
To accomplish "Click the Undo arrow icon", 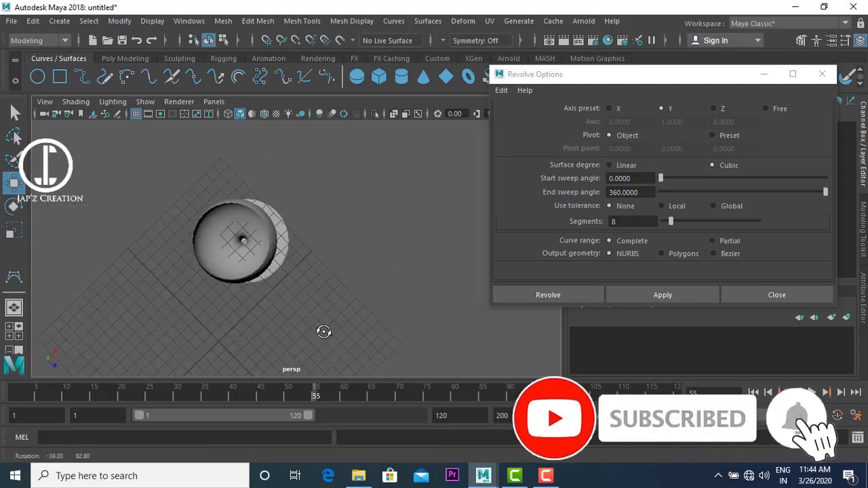I will click(x=137, y=41).
